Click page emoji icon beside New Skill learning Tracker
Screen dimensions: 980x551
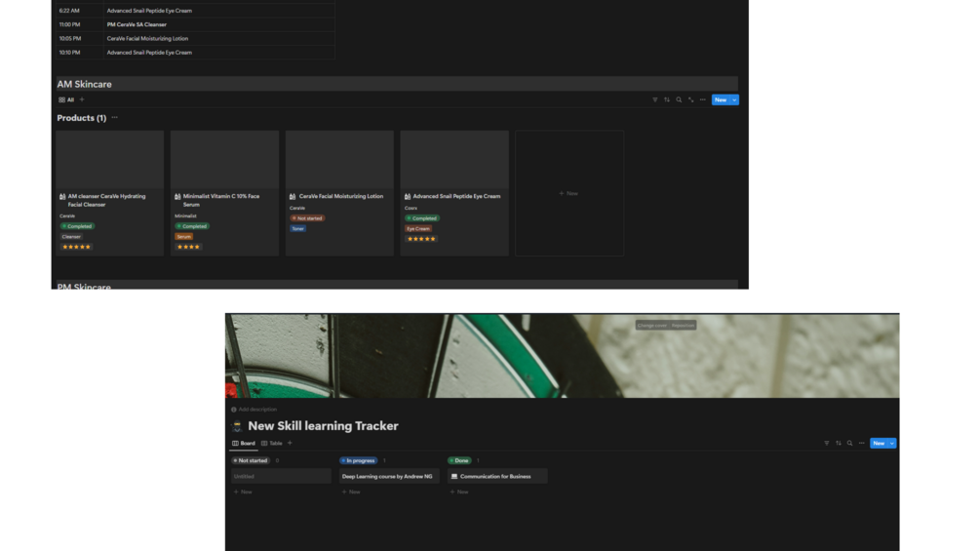pos(237,426)
